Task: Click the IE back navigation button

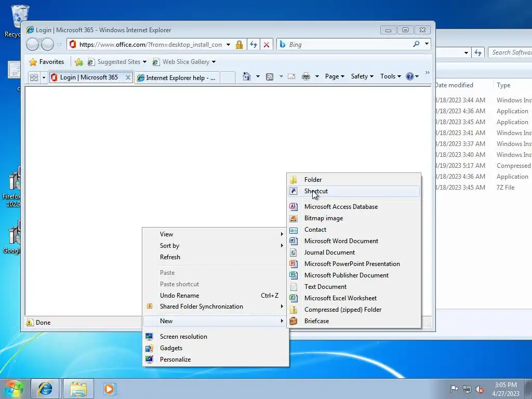Action: (x=33, y=44)
